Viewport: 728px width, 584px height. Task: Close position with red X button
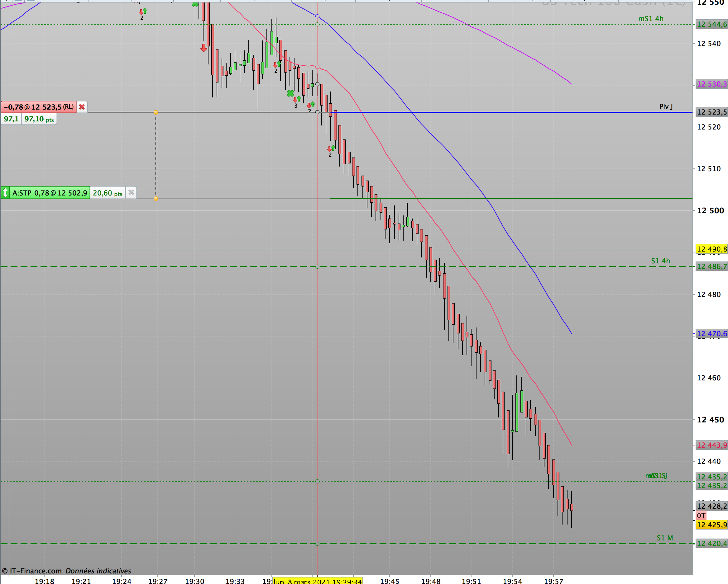(x=82, y=107)
